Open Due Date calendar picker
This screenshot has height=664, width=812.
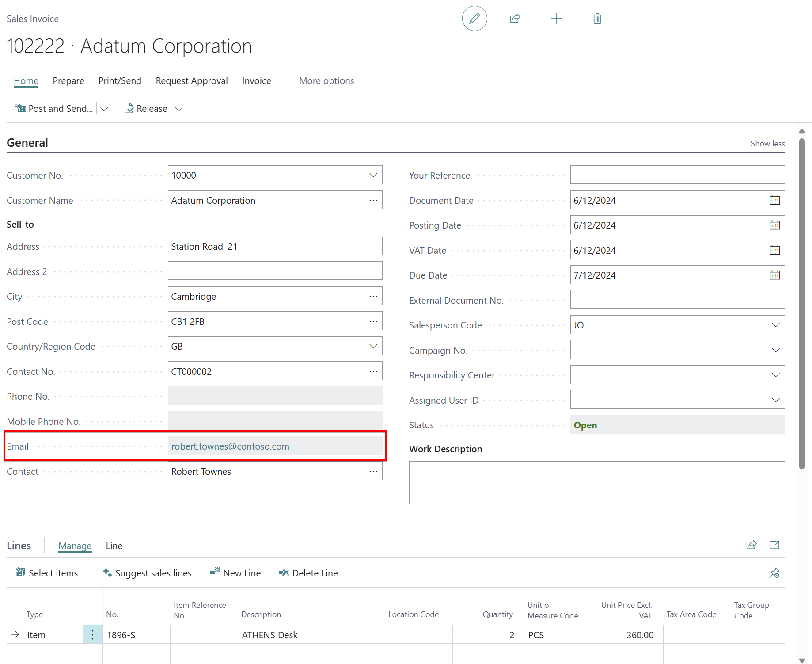pyautogui.click(x=775, y=275)
